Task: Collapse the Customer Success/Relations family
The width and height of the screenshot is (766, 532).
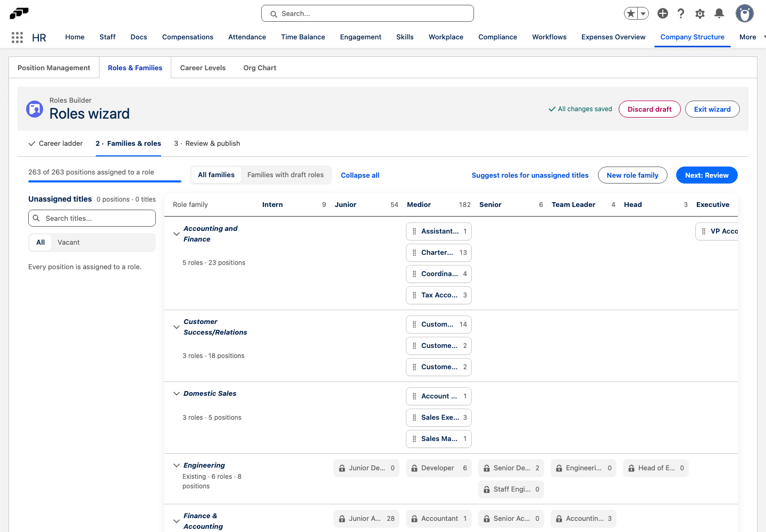Action: (177, 327)
